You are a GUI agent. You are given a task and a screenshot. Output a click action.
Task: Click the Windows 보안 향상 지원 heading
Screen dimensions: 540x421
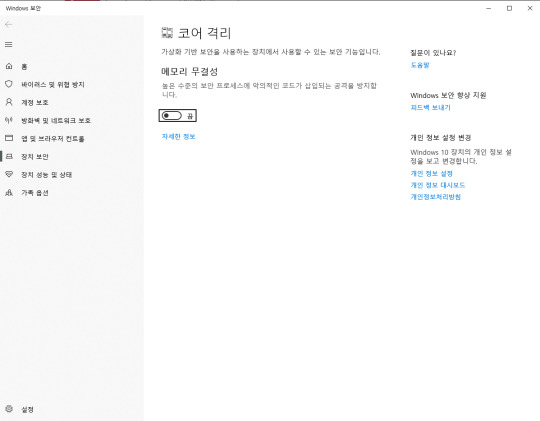click(448, 95)
